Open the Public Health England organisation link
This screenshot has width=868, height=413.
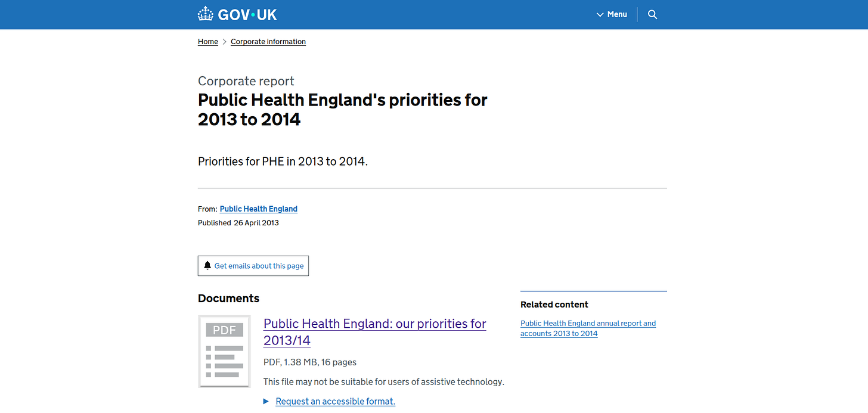tap(259, 209)
